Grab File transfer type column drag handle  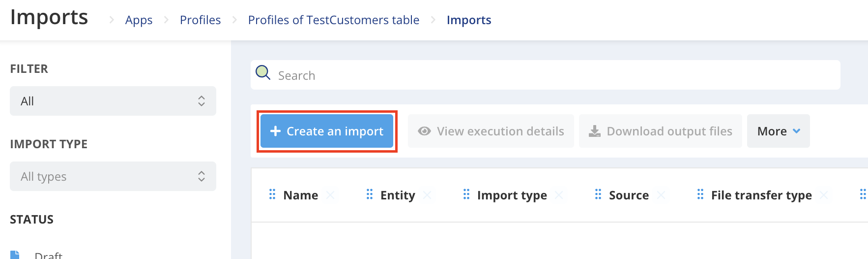(700, 194)
